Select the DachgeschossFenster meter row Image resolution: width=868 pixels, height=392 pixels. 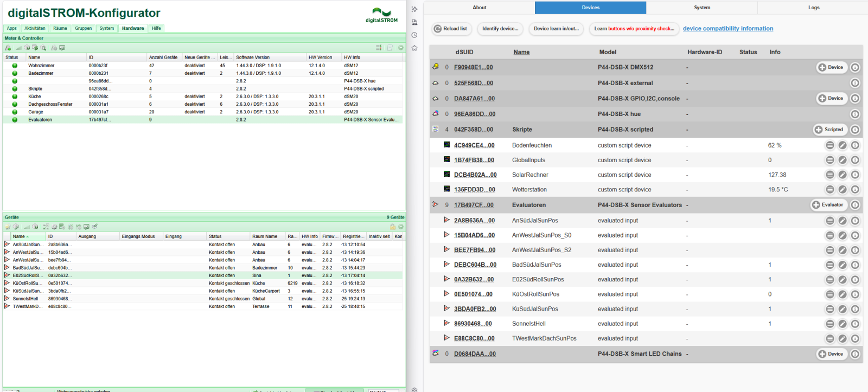(203, 104)
